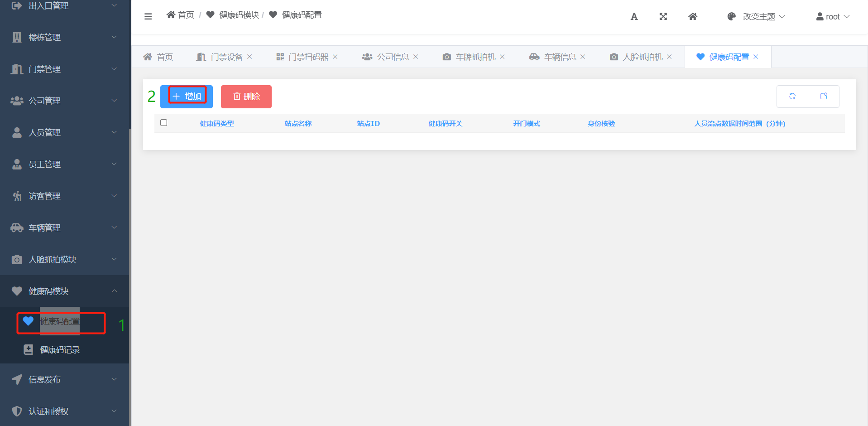Click the refresh table icon
The width and height of the screenshot is (868, 426).
click(x=792, y=96)
